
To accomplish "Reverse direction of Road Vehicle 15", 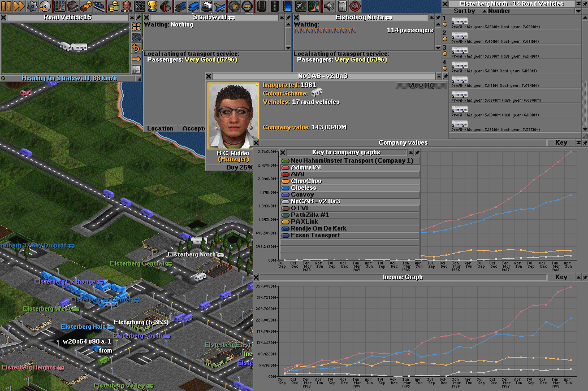I will [x=136, y=48].
